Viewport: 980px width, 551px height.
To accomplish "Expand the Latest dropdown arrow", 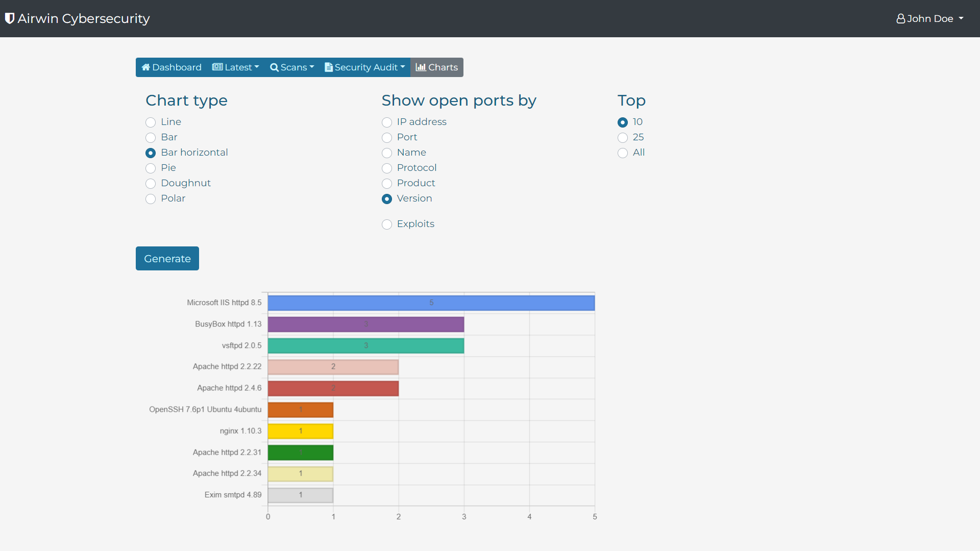I will pyautogui.click(x=257, y=67).
